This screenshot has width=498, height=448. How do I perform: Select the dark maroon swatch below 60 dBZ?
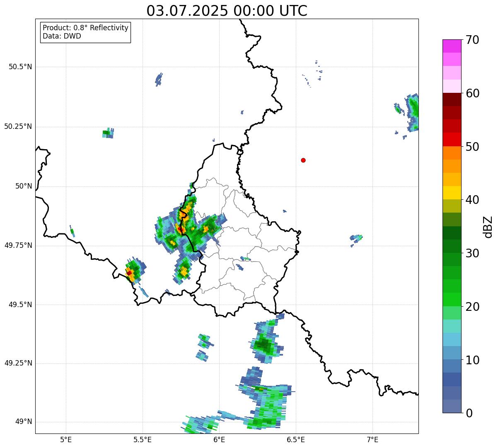pos(452,99)
